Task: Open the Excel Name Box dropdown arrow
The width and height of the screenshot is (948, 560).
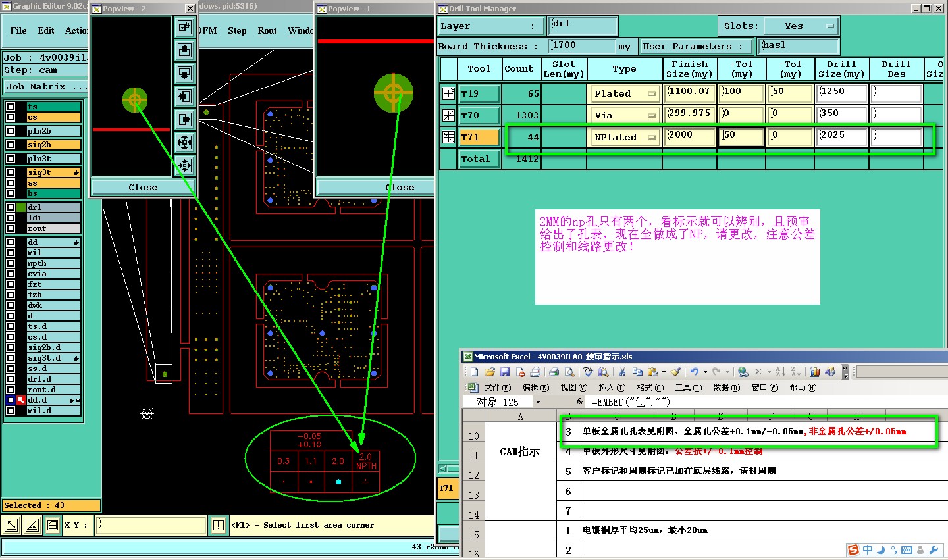Action: coord(538,402)
